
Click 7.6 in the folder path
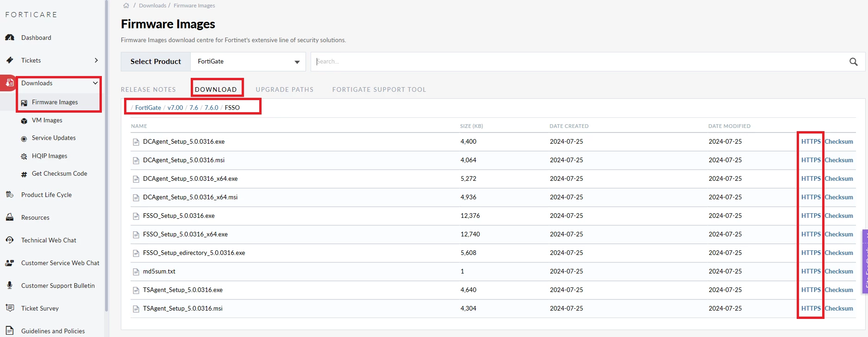[x=194, y=108]
